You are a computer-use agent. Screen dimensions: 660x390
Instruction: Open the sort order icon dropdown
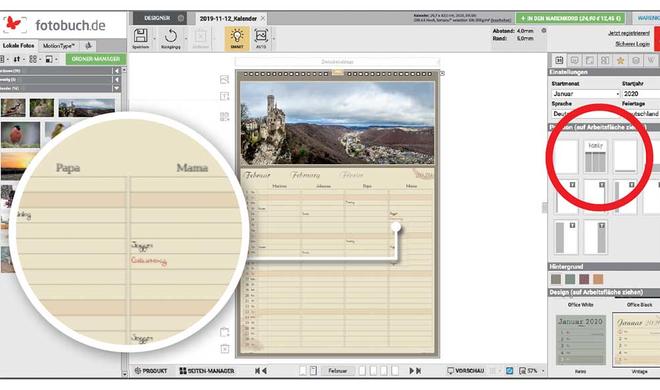coord(18,59)
